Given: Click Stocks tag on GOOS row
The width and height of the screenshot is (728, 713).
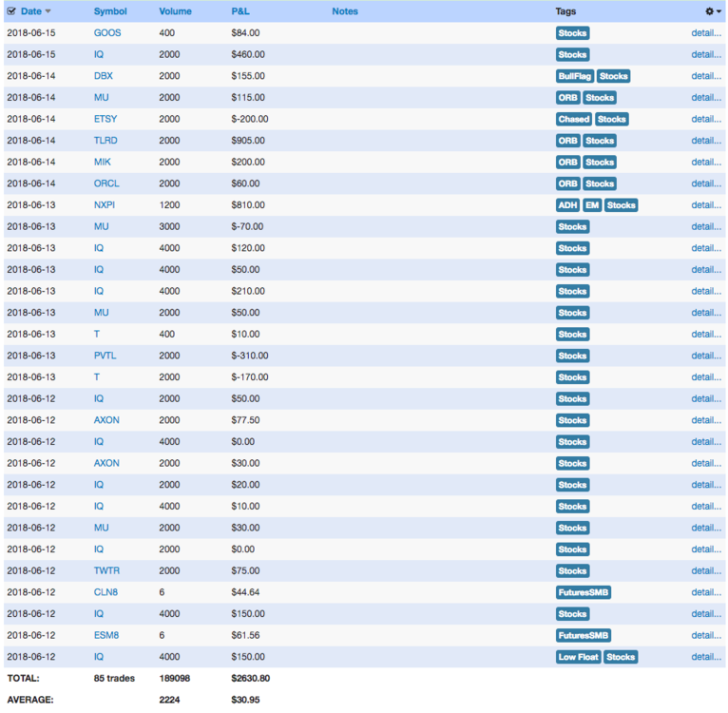Looking at the screenshot, I should pyautogui.click(x=572, y=33).
